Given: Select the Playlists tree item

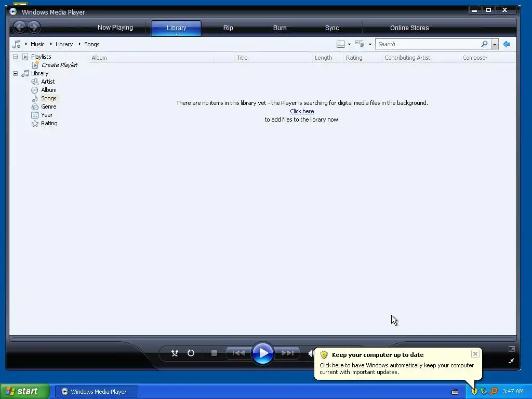Looking at the screenshot, I should (x=41, y=57).
